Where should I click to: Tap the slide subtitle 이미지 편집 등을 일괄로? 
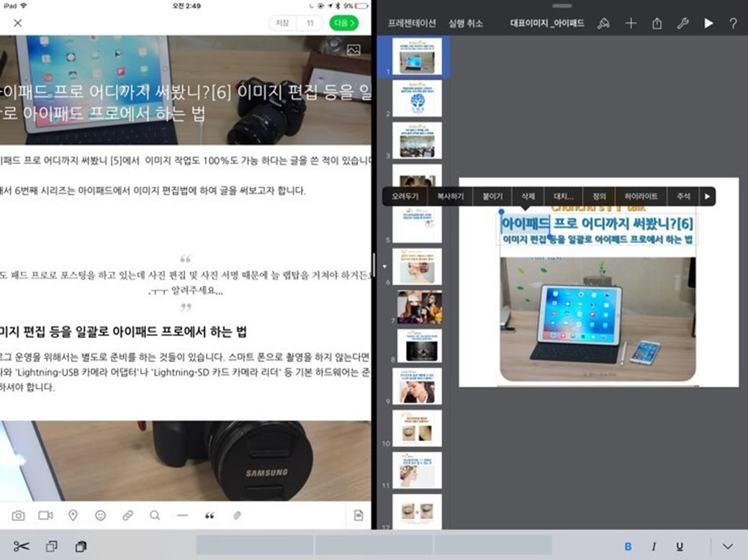[598, 239]
